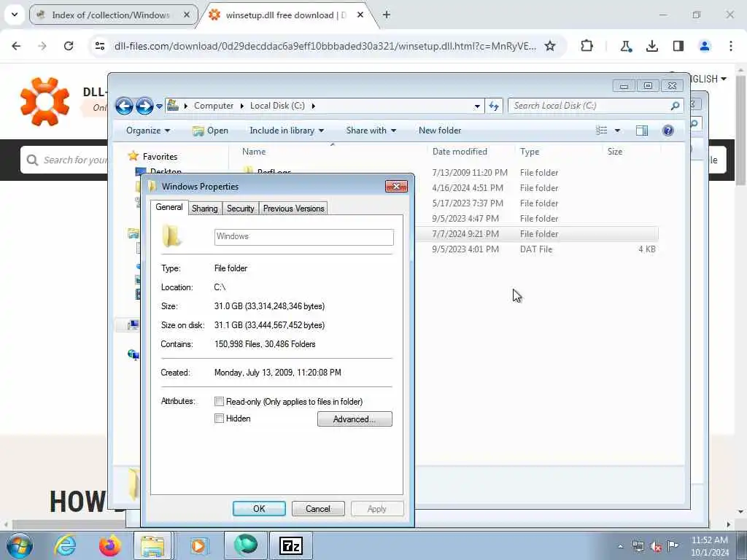Click Chrome reload page icon

click(69, 46)
